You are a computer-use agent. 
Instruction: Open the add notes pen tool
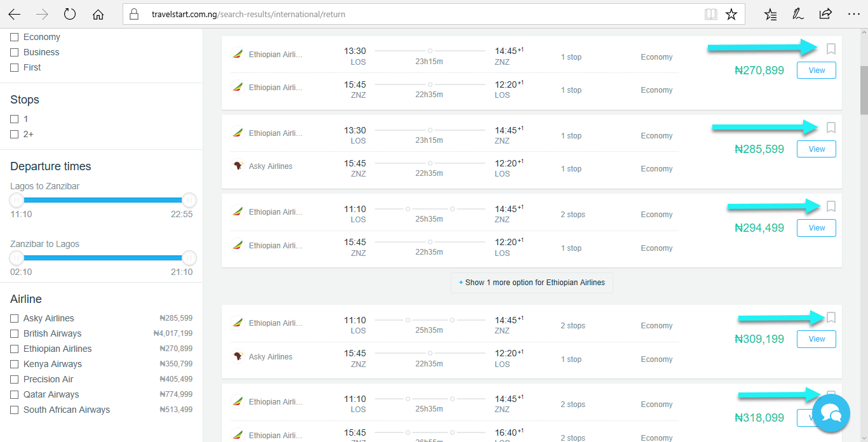pyautogui.click(x=798, y=14)
